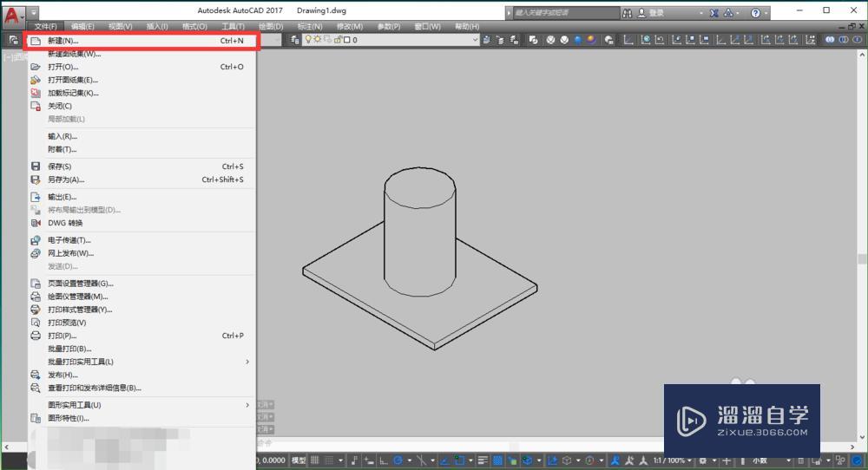Image resolution: width=868 pixels, height=470 pixels.
Task: Choose 打印预览(V) in File menu
Action: tap(142, 323)
